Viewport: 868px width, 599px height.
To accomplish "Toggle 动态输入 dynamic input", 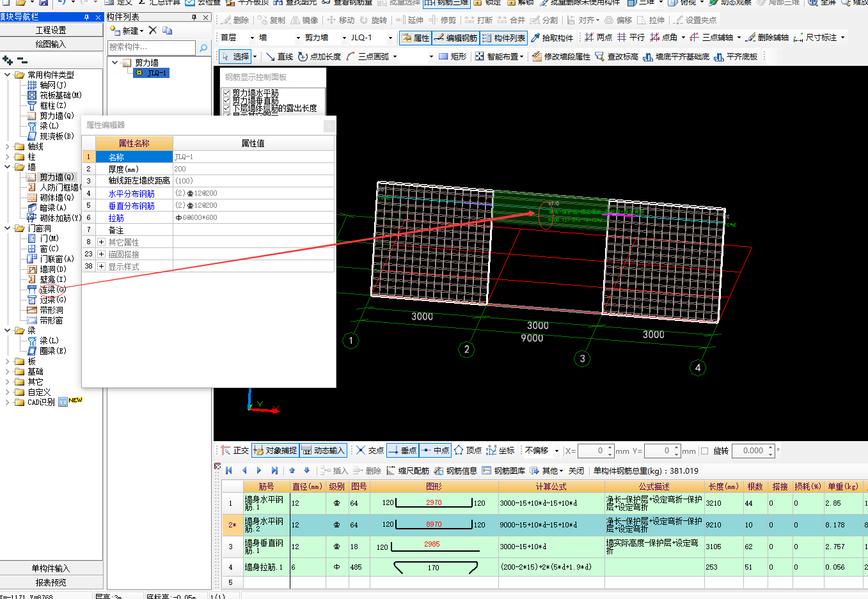I will coord(323,451).
